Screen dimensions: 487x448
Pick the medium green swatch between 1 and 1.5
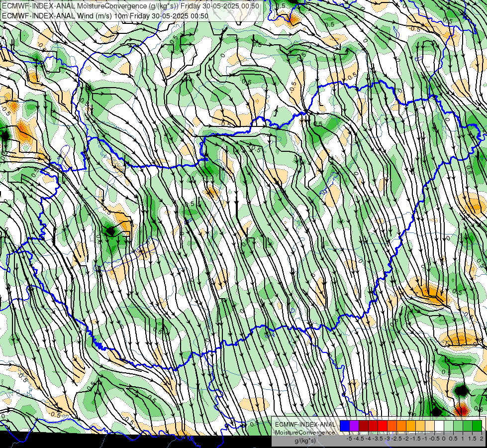[468, 426]
